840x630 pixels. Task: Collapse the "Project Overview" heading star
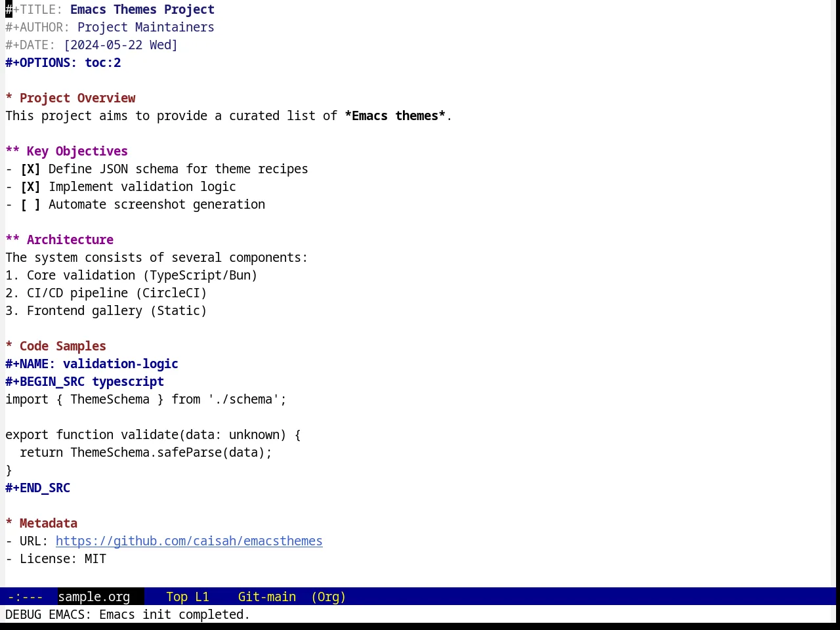(9, 98)
